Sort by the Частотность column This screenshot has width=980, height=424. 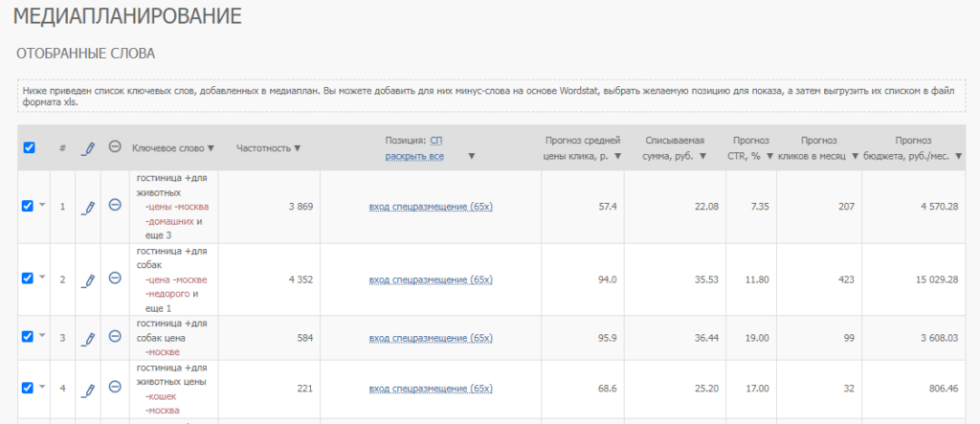click(268, 148)
